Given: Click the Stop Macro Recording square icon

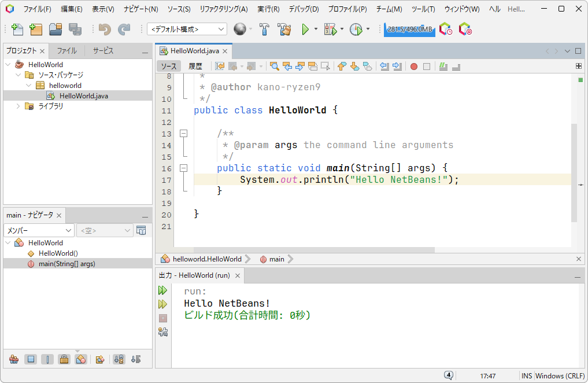Looking at the screenshot, I should [427, 67].
